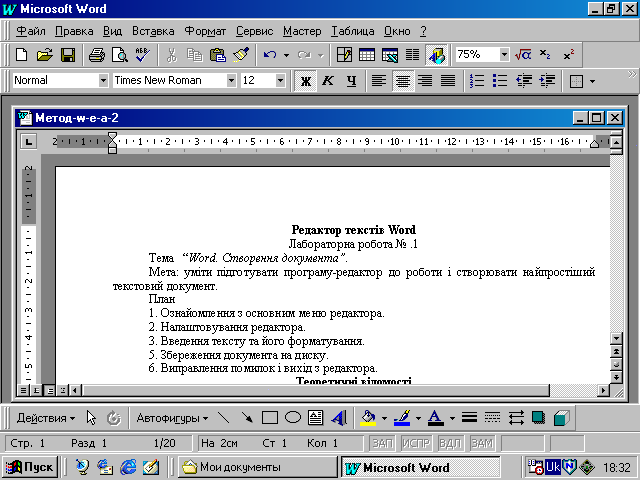Select the Line drawing tool
The height and width of the screenshot is (480, 640).
click(x=224, y=418)
